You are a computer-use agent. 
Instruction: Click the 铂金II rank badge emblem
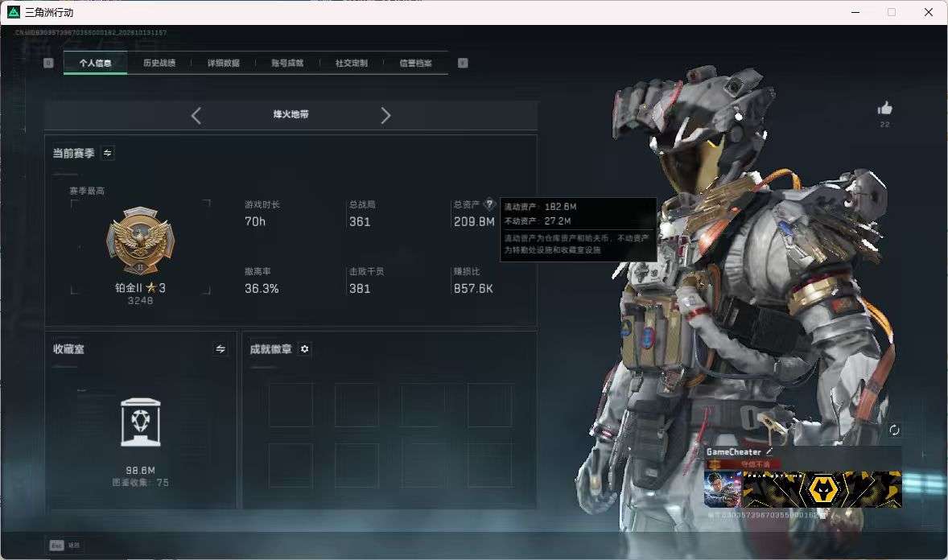coord(140,241)
